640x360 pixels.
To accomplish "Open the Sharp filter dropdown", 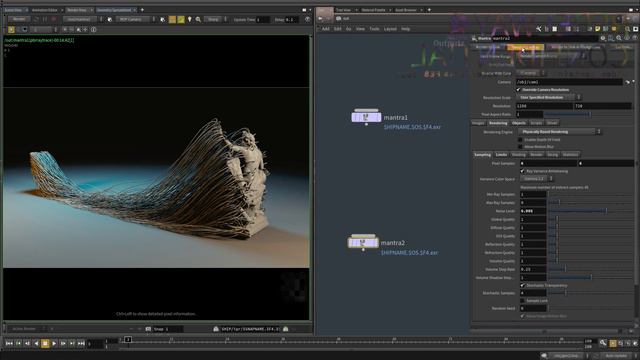I will [x=215, y=19].
